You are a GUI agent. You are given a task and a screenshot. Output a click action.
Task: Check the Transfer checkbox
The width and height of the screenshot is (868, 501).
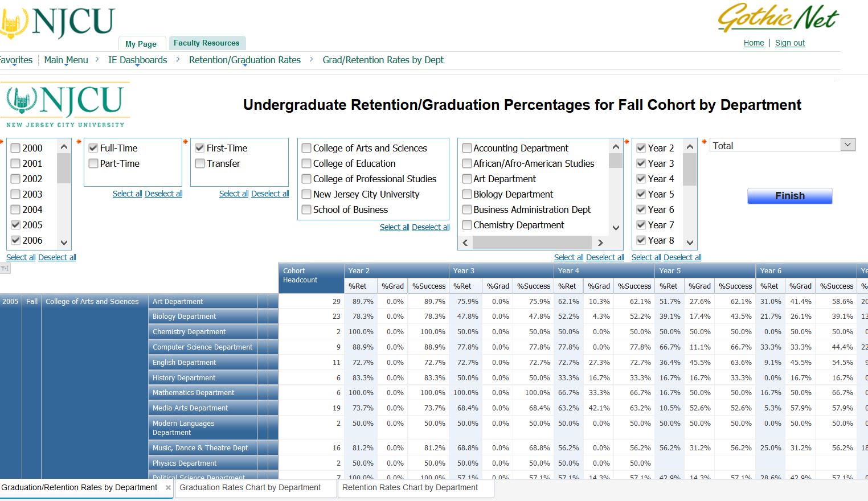click(199, 163)
